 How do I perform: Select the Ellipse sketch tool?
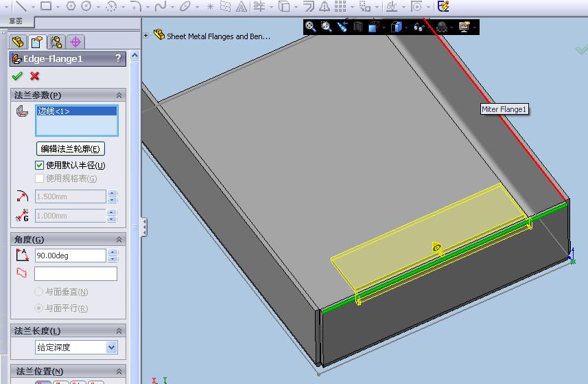click(x=185, y=6)
